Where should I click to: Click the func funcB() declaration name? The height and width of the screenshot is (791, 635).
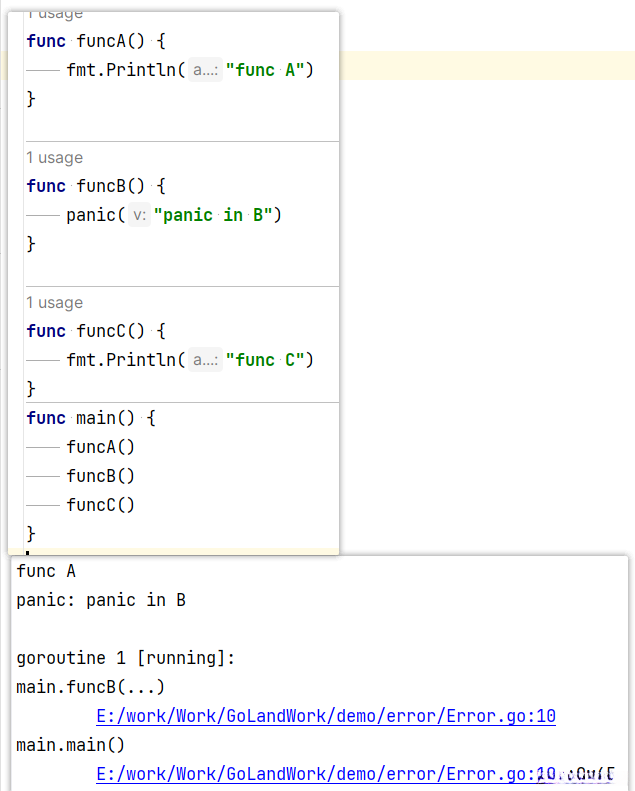[110, 186]
